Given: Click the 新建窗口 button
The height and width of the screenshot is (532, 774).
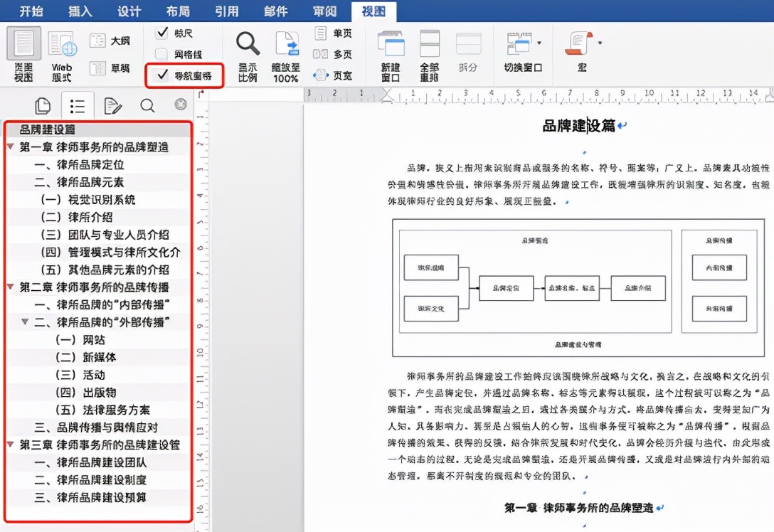Looking at the screenshot, I should tap(390, 50).
